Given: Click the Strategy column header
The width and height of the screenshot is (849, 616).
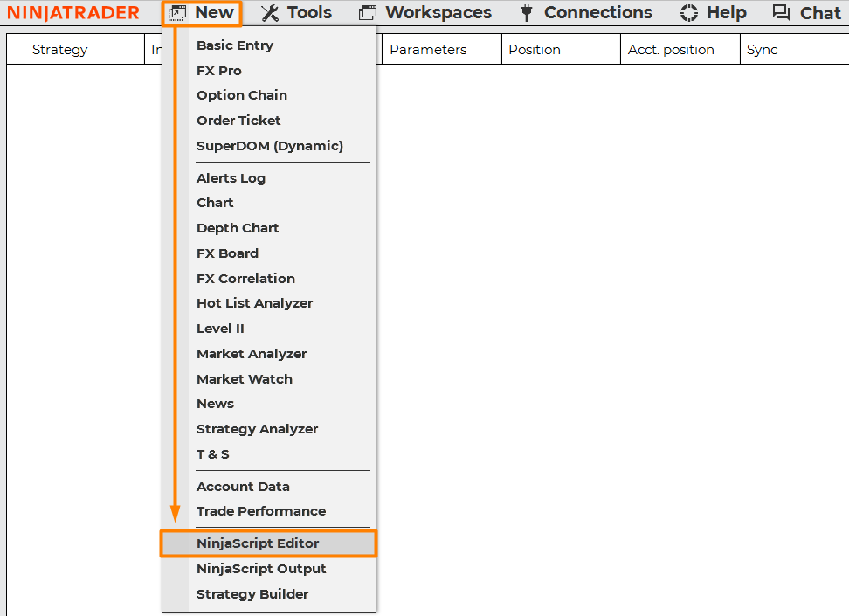Looking at the screenshot, I should click(59, 50).
